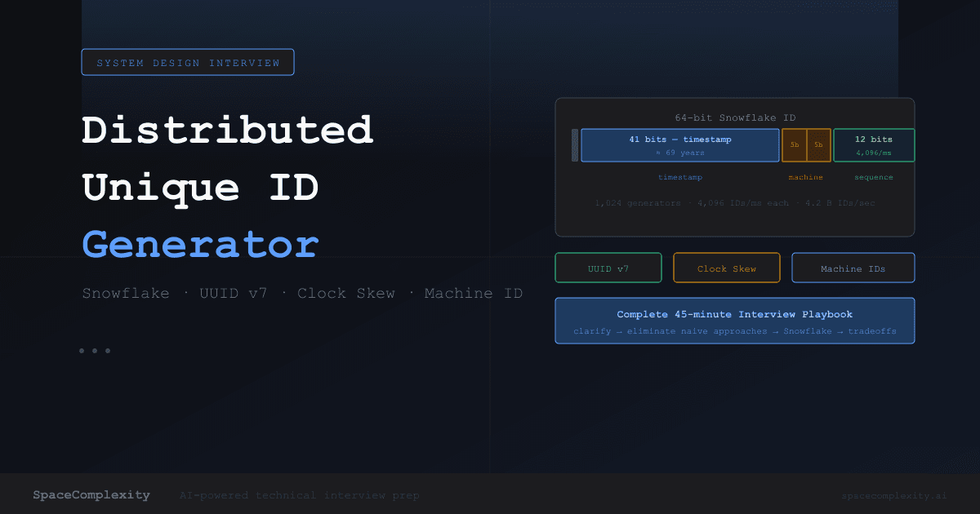Click 'AI-powered technical interview prep' tagline

300,495
